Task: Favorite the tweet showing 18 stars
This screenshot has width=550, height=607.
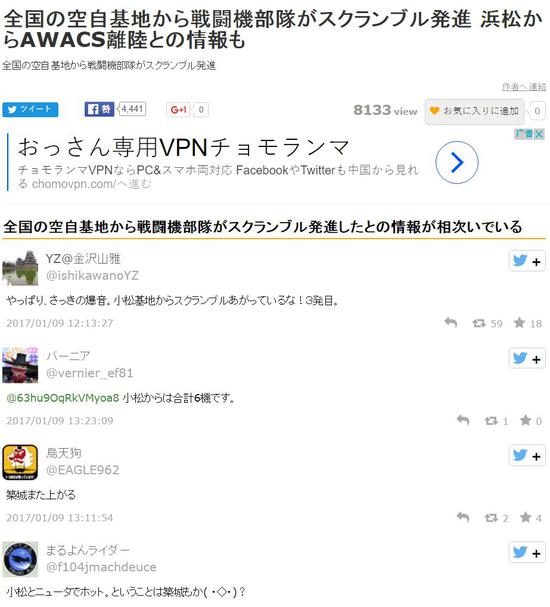Action: (x=519, y=322)
